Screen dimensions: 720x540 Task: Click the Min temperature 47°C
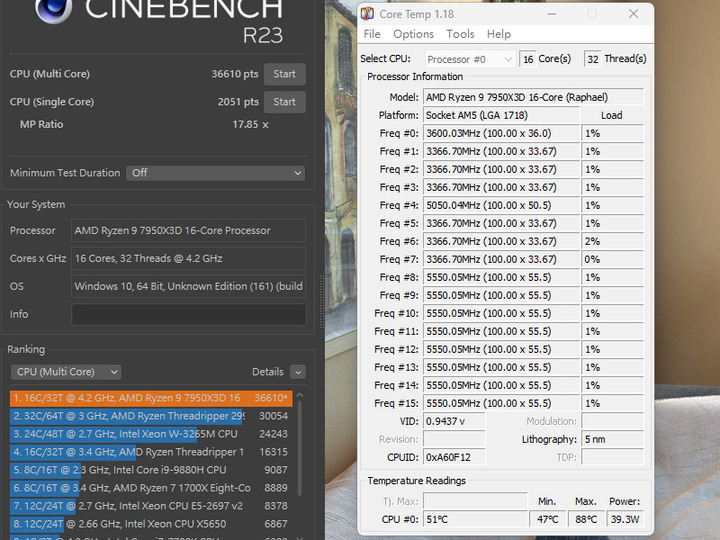[547, 519]
